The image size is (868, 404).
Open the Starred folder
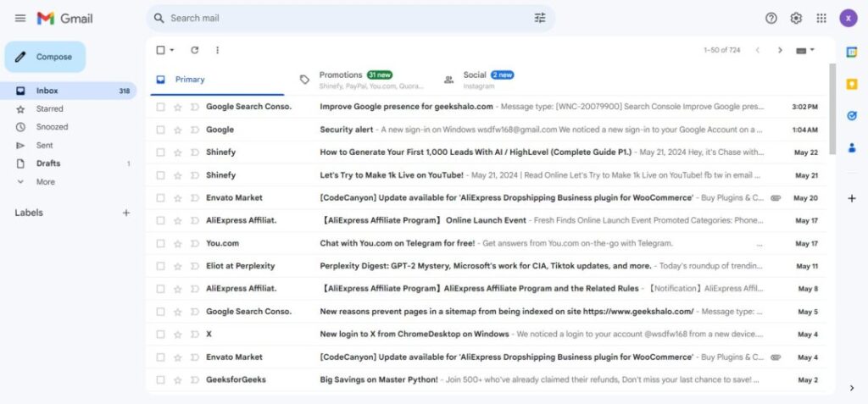[x=70, y=109]
